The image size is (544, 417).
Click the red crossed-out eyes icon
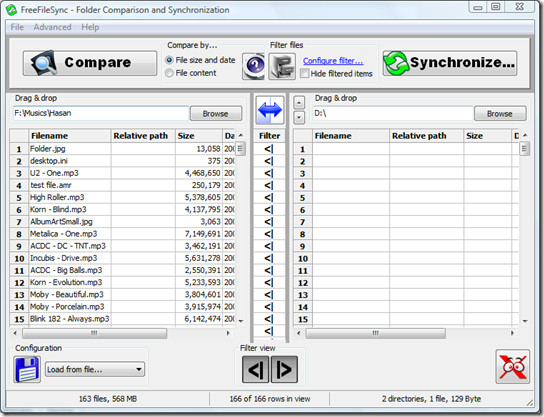(513, 366)
